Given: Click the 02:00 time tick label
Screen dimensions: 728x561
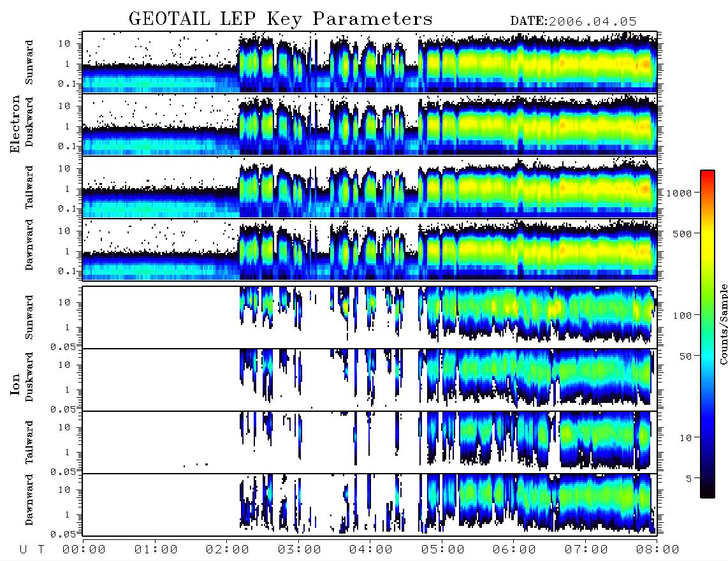Looking at the screenshot, I should click(228, 550).
